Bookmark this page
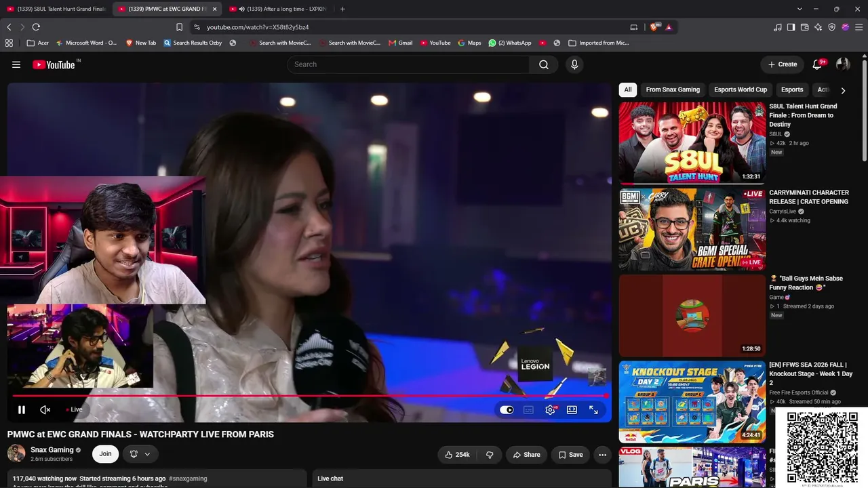 tap(179, 27)
